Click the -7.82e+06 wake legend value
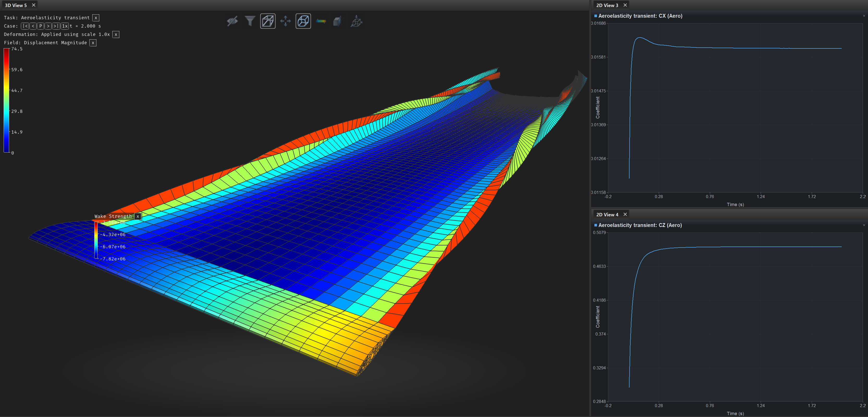Screen dimensions: 868x417 coord(113,259)
